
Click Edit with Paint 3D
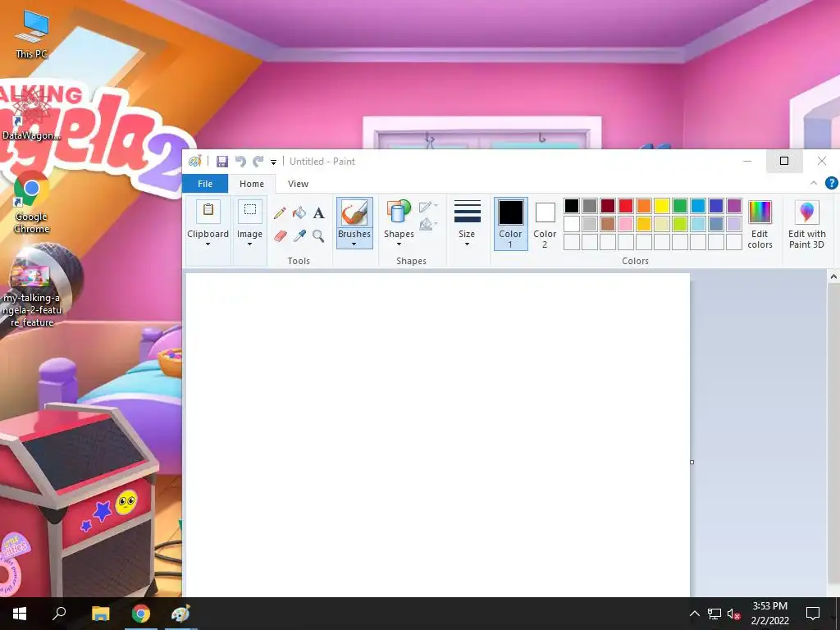[x=807, y=224]
